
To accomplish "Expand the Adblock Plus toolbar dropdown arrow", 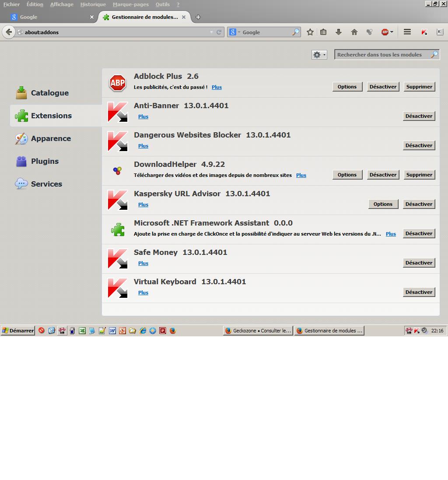I will pyautogui.click(x=392, y=32).
